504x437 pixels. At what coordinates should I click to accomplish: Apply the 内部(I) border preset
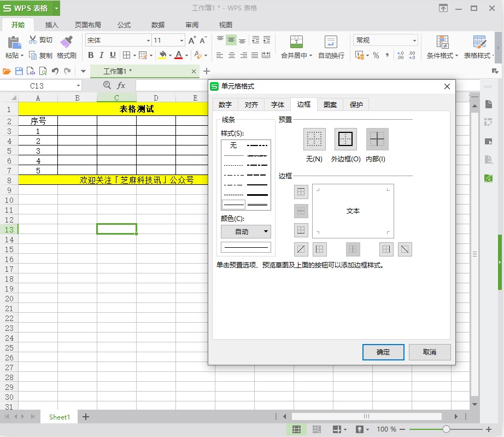[x=377, y=139]
